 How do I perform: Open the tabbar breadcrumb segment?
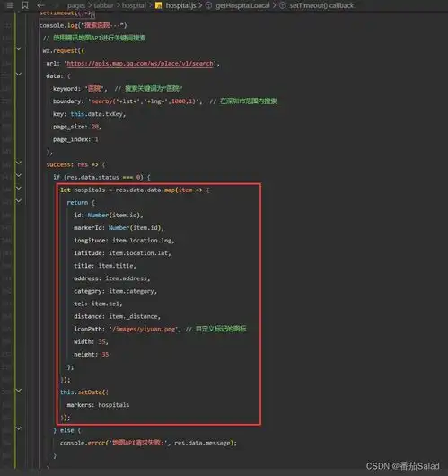[x=103, y=5]
